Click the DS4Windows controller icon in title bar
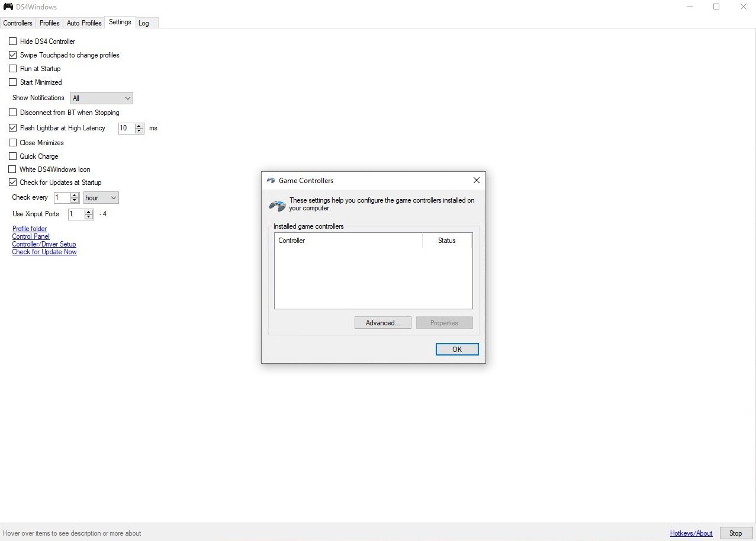 coord(8,7)
